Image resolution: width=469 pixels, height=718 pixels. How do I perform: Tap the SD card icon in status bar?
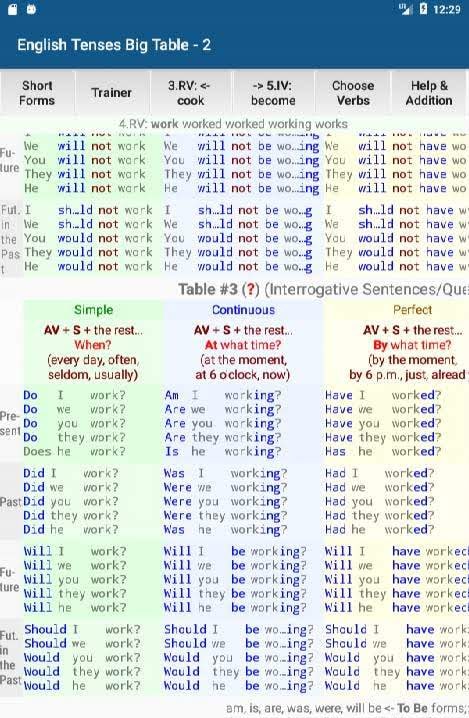point(13,9)
